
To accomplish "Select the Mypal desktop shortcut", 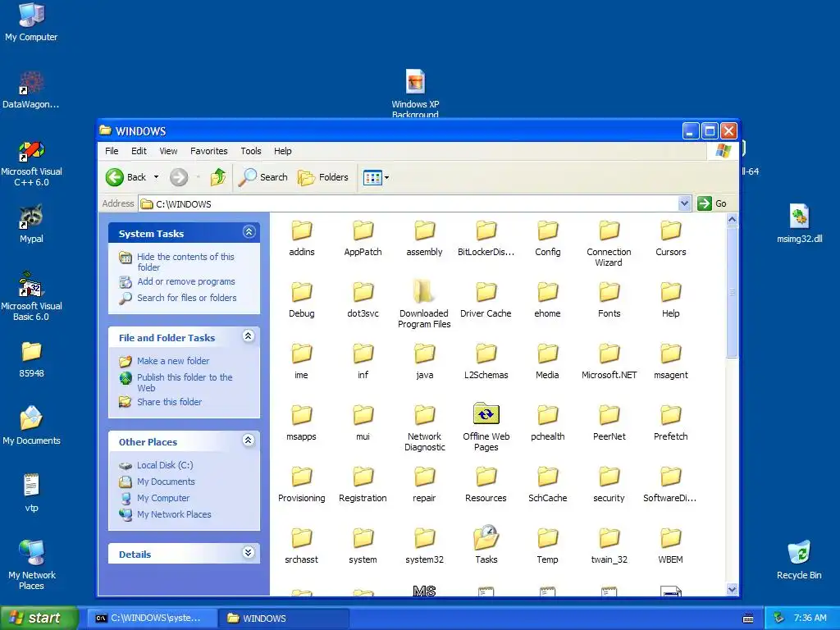I will click(x=32, y=224).
